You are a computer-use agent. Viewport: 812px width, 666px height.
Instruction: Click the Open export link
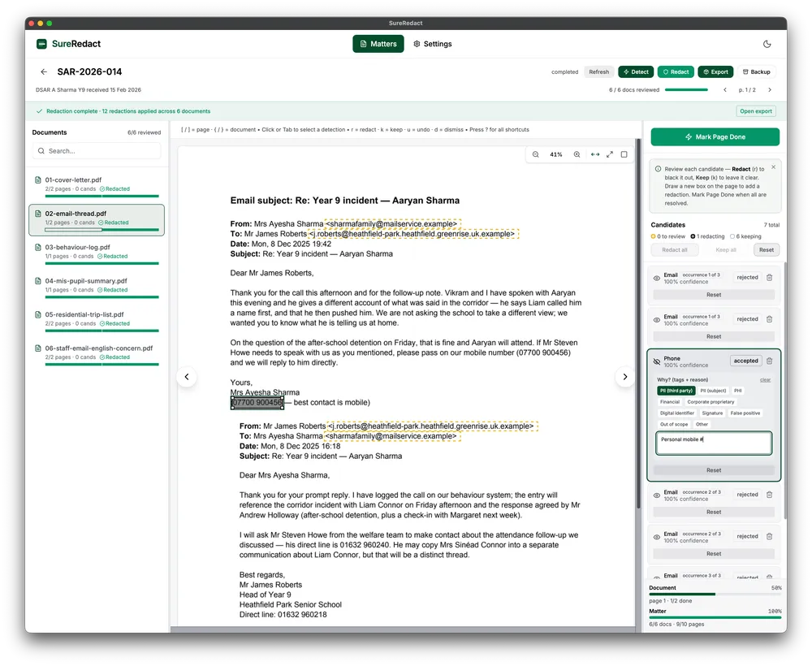click(755, 111)
